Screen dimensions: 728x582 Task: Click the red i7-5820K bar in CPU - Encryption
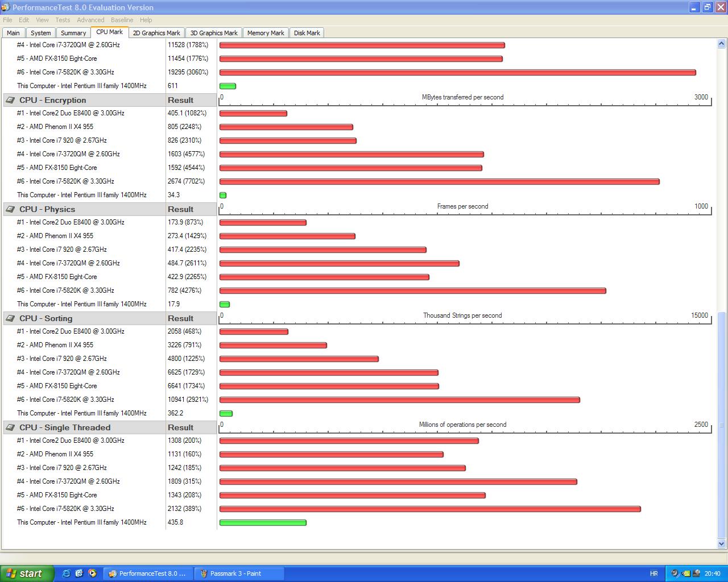(x=440, y=181)
